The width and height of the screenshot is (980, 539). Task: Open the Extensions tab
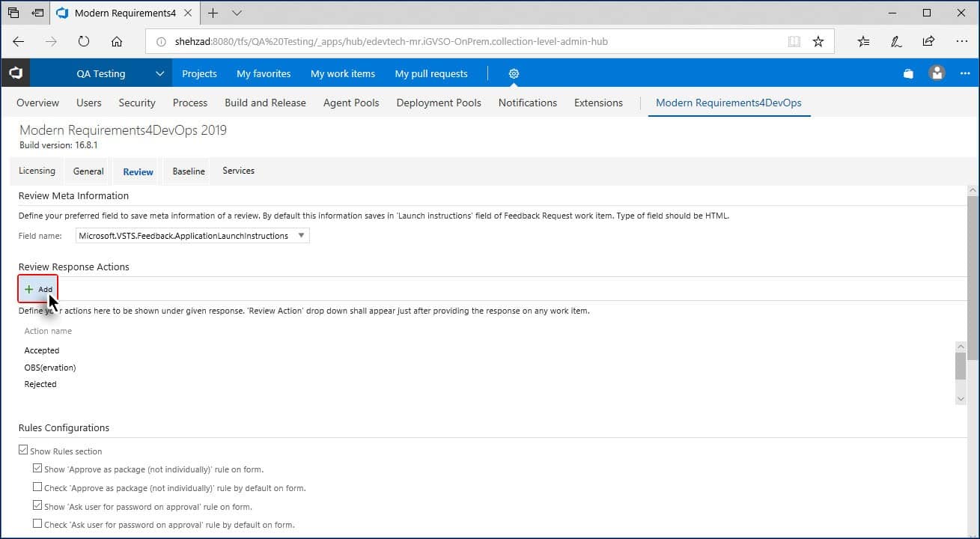(x=598, y=103)
